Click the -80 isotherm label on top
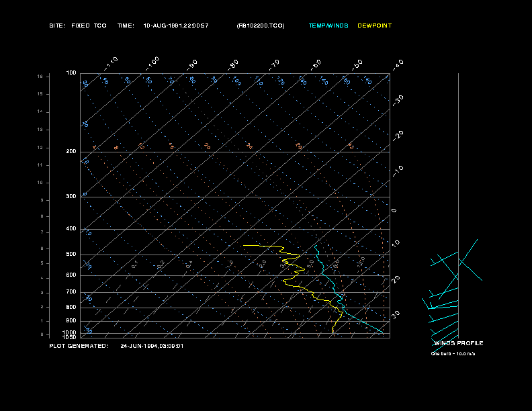 (232, 65)
